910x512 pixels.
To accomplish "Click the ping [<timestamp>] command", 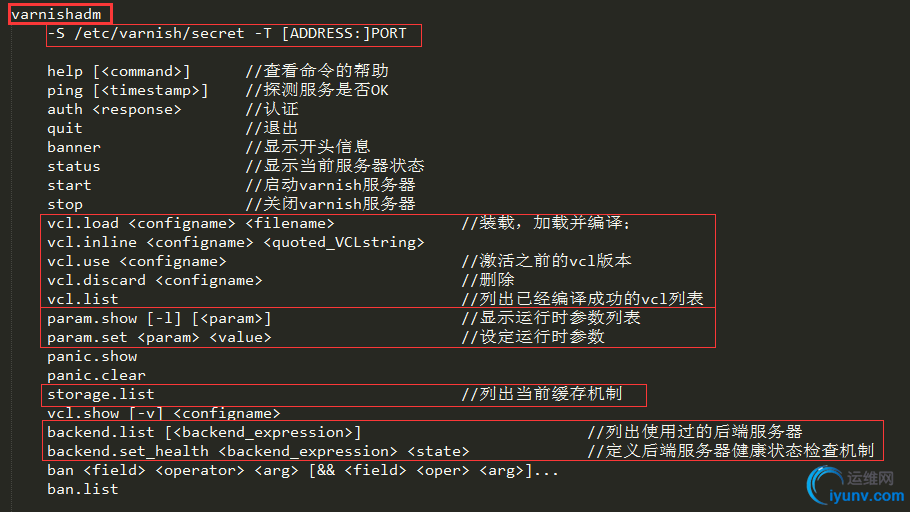I will point(128,91).
